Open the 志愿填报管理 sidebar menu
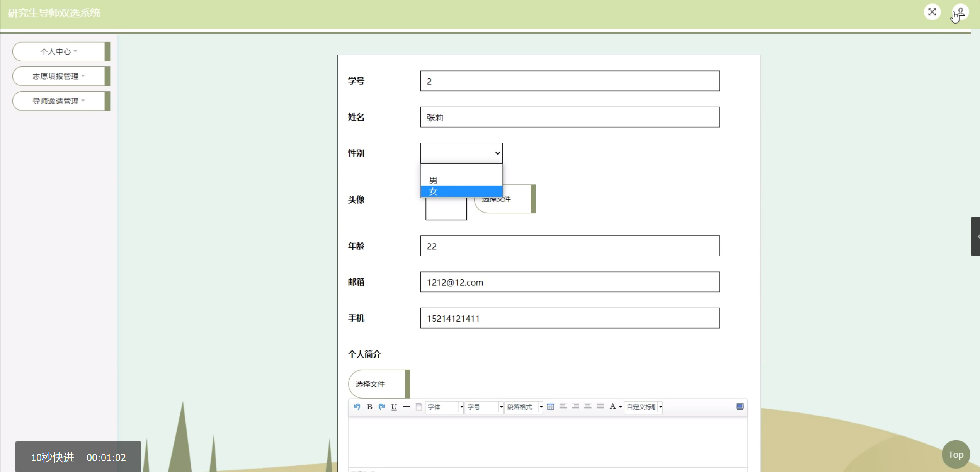This screenshot has width=980, height=472. (x=59, y=76)
